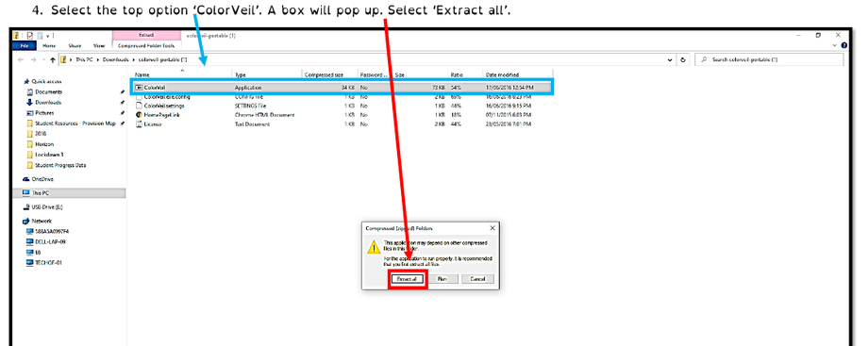868x346 pixels.
Task: Select the License text document icon
Action: click(x=140, y=124)
